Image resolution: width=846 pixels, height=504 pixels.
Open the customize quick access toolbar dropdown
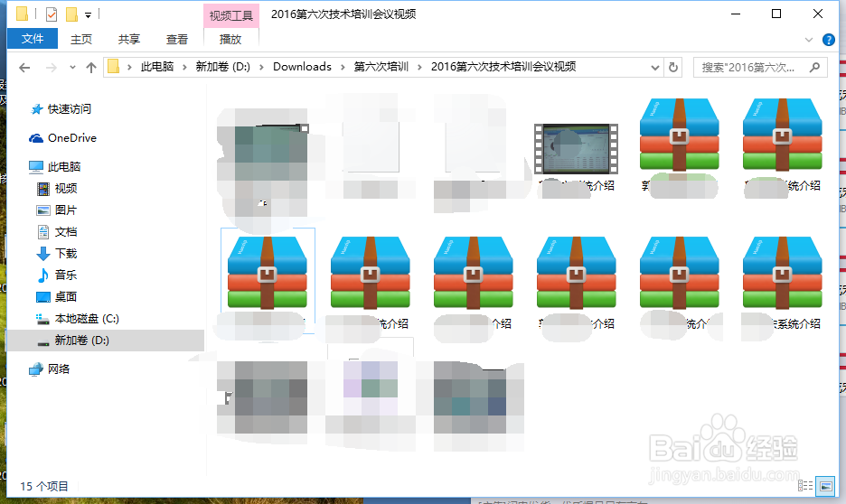88,15
